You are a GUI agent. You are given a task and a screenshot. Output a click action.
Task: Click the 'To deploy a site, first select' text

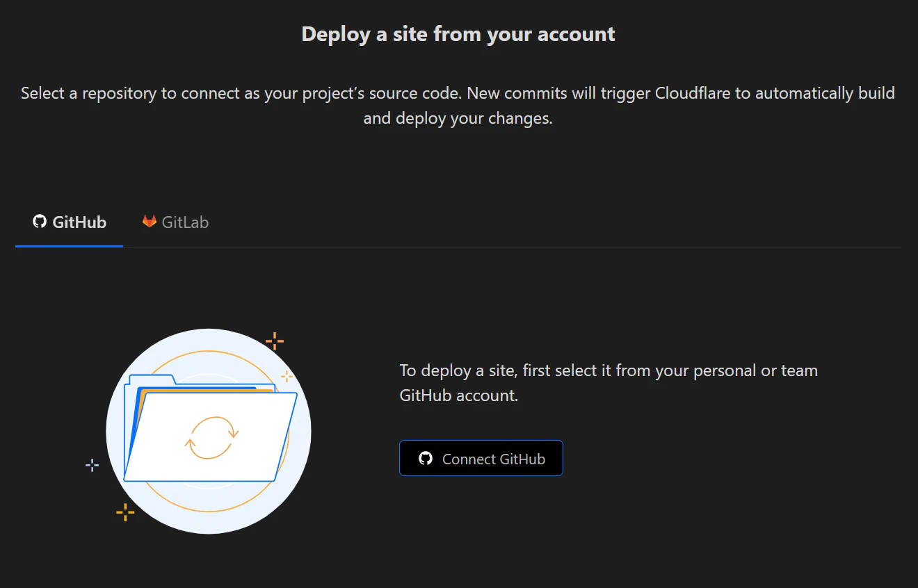[609, 383]
